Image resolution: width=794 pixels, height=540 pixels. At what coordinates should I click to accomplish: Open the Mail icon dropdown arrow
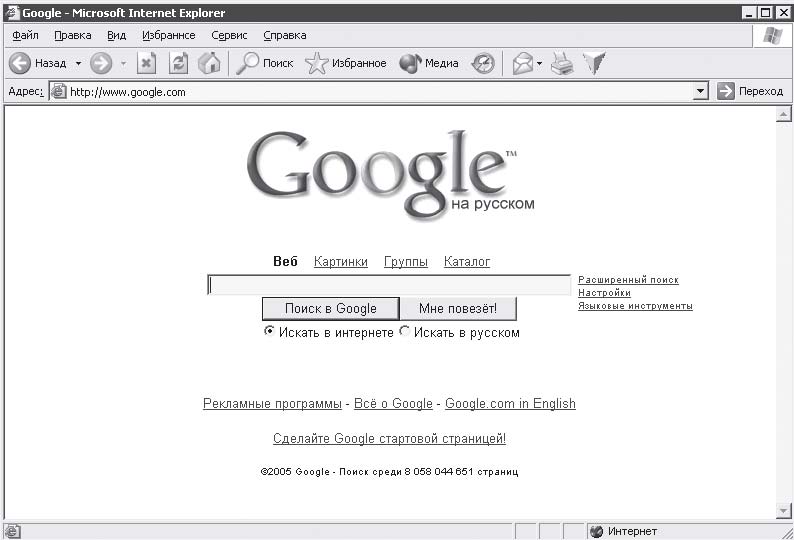click(x=539, y=63)
